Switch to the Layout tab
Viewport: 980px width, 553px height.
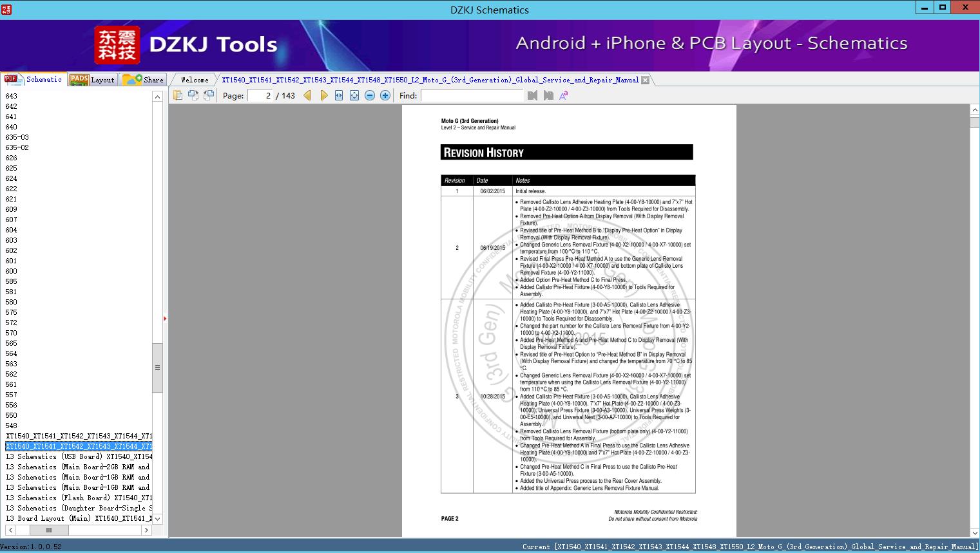coord(93,80)
